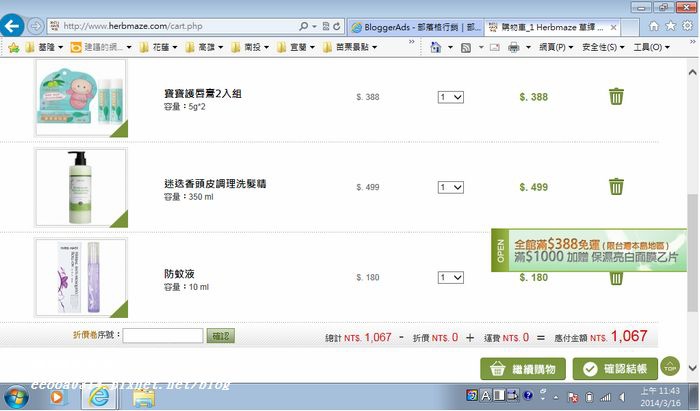Viewport: 700px width, 411px height.
Task: Click the 迷迭香頭皮調理洗髮精 product name
Action: click(x=215, y=184)
